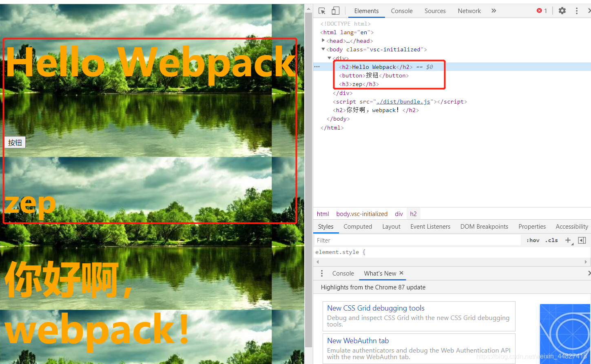Open the New CSS Grid debugging tools link
The width and height of the screenshot is (591, 364).
pos(376,308)
